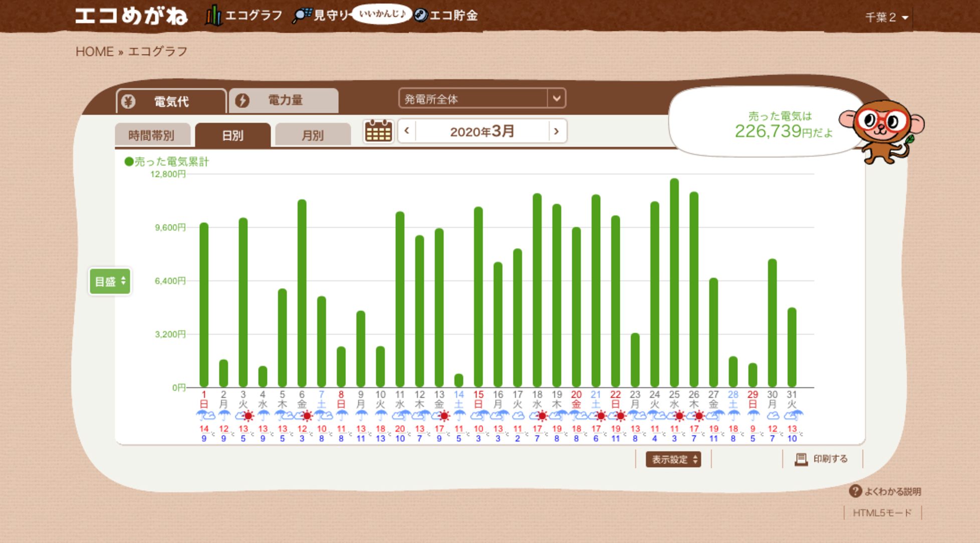Viewport: 980px width, 543px height.
Task: Click the date label 15 日
Action: [478, 399]
